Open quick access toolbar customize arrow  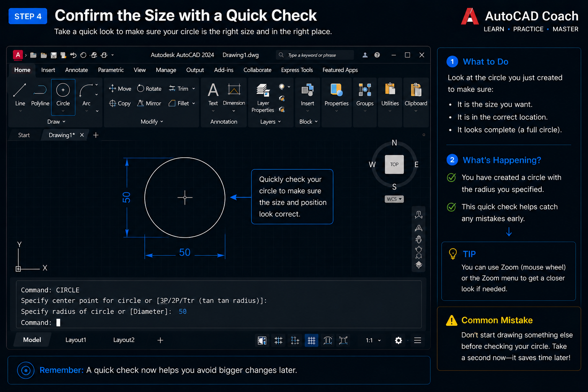coord(113,55)
